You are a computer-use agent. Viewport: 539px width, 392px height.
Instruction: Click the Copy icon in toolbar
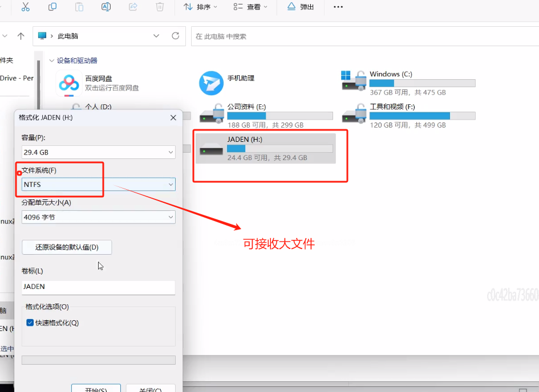click(52, 6)
